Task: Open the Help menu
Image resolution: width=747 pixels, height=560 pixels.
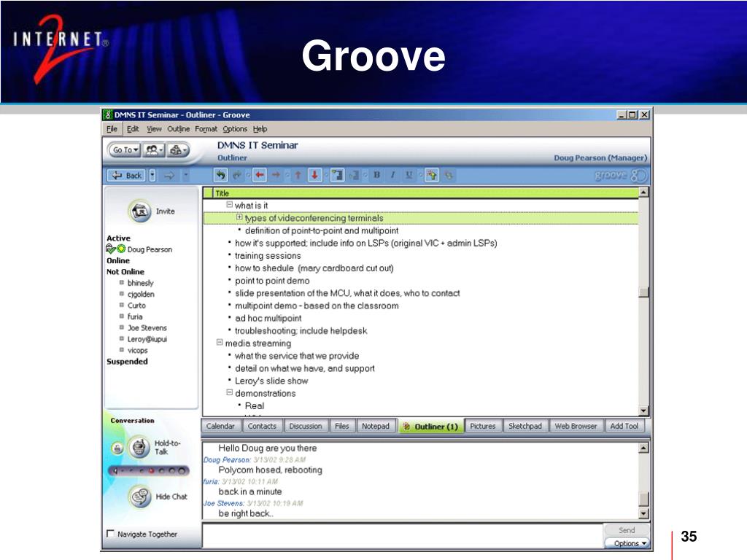Action: point(260,129)
